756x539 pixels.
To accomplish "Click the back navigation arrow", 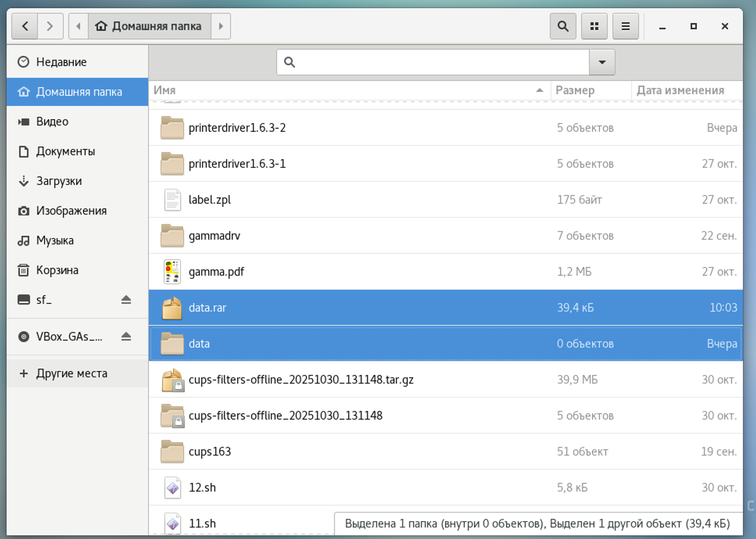I will [25, 27].
